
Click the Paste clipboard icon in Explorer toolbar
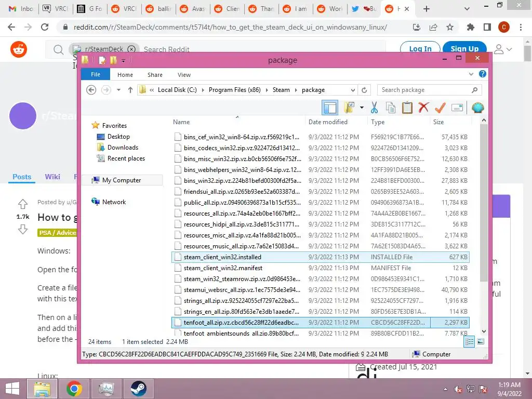[x=407, y=108]
